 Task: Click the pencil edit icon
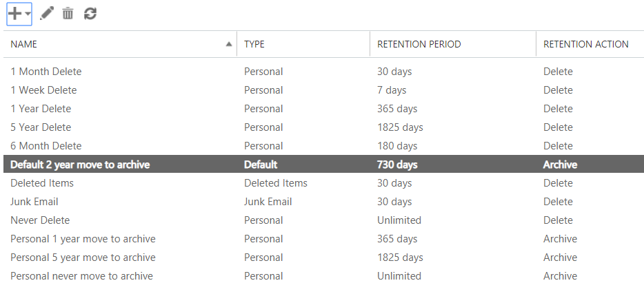pos(47,14)
